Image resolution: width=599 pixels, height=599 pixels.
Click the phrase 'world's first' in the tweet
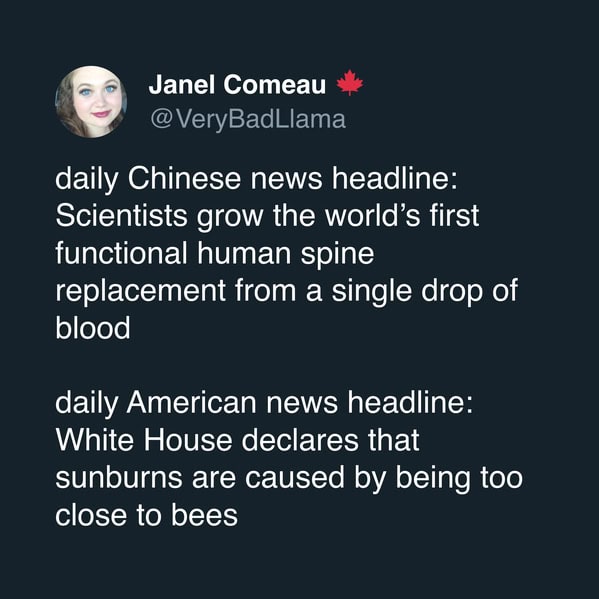click(402, 216)
